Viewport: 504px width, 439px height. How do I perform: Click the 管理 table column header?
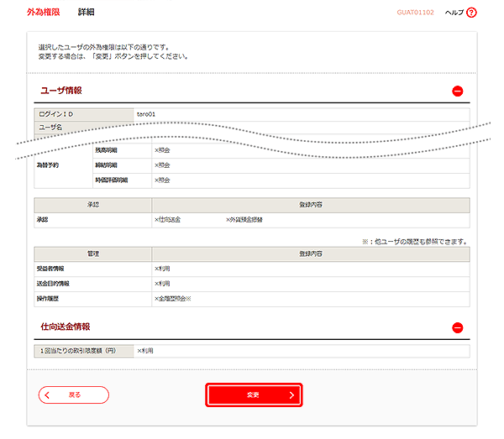pos(93,254)
